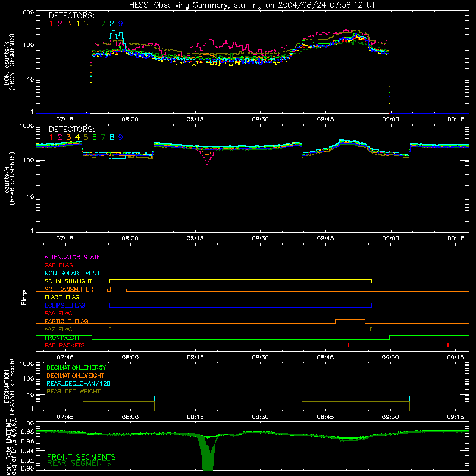
Task: Select yellow detector 4 in front segments legend
Action: click(x=77, y=24)
